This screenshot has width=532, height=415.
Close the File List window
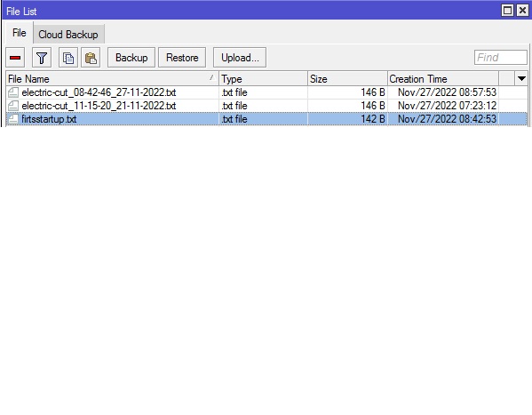522,11
